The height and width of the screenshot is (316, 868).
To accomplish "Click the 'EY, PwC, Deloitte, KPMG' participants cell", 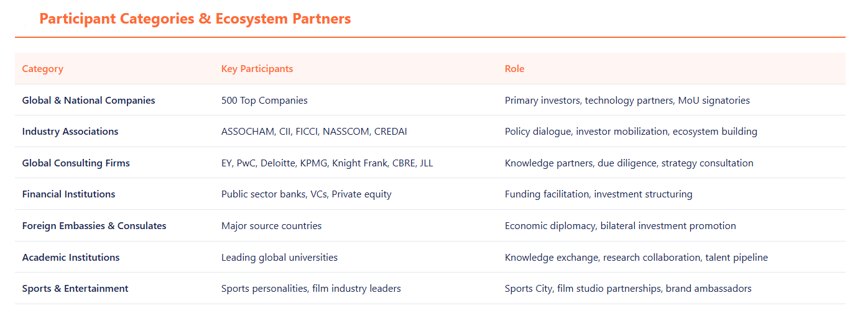I will pyautogui.click(x=327, y=163).
